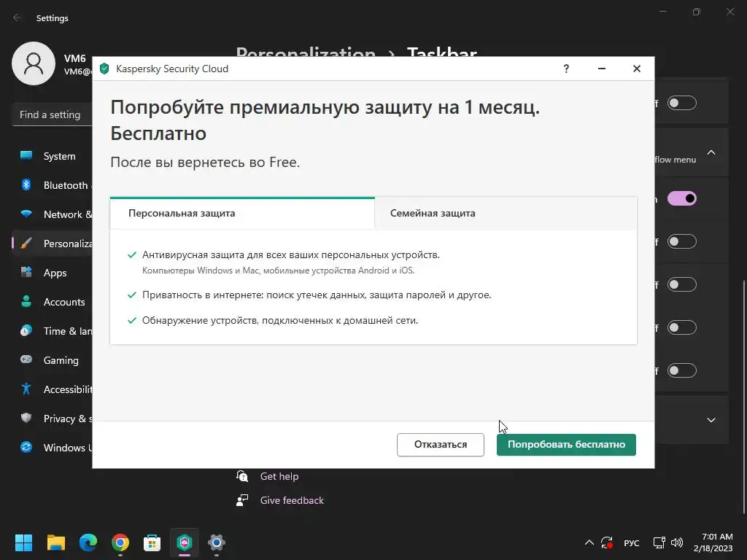Open File Explorer from taskbar
Viewport: 747px width, 560px height.
55,542
